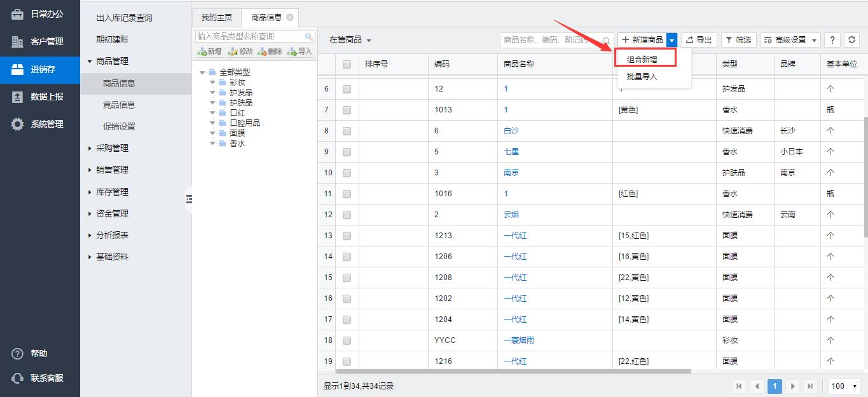Click the 导入 icon in the category panel
The height and width of the screenshot is (397, 868).
pyautogui.click(x=300, y=51)
